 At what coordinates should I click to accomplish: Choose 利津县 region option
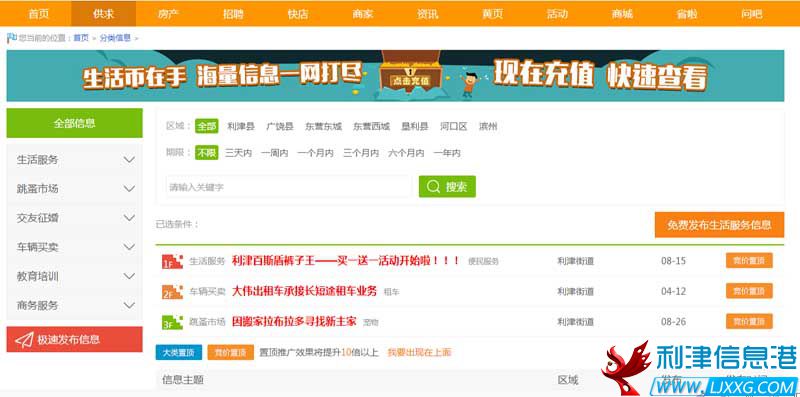pos(241,127)
